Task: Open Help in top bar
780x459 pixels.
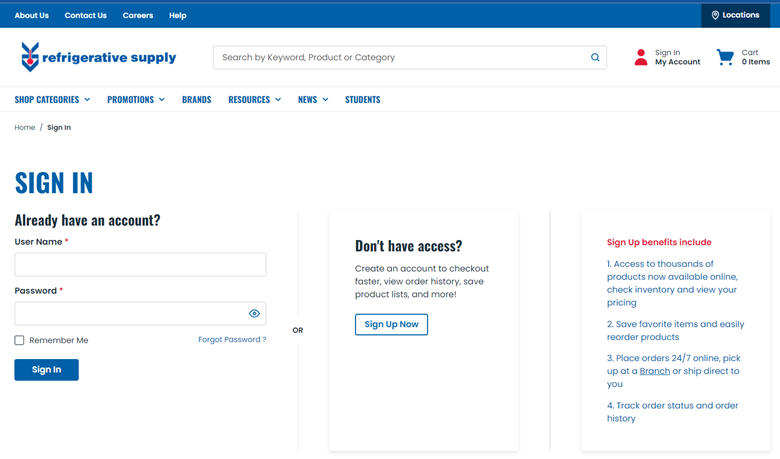Action: click(x=178, y=15)
